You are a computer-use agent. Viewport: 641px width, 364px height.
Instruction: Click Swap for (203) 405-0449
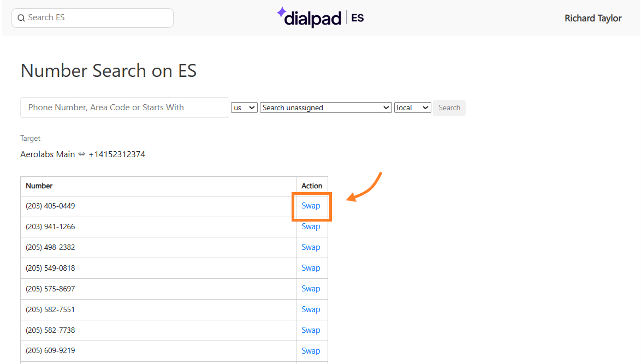pyautogui.click(x=311, y=206)
